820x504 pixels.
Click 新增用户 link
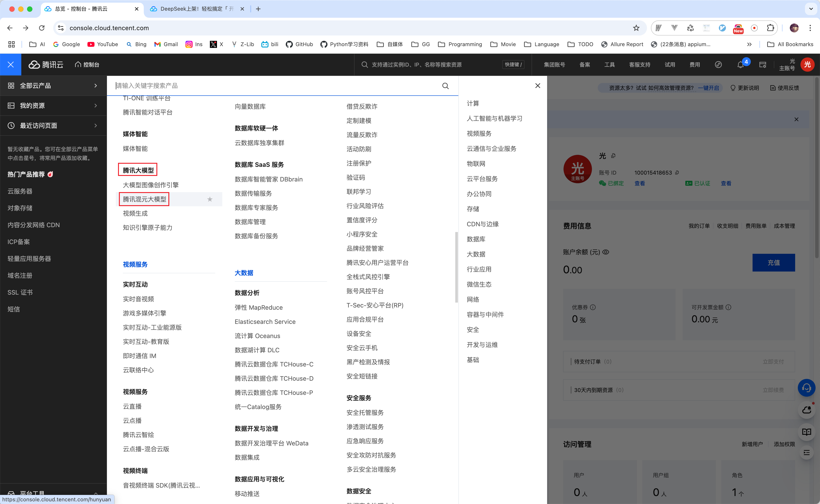(x=752, y=444)
